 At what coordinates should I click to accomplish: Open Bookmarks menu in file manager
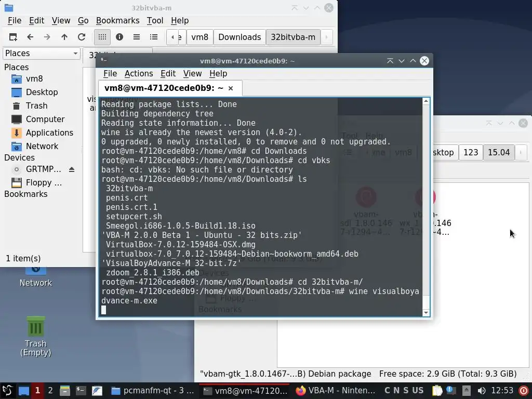point(117,21)
